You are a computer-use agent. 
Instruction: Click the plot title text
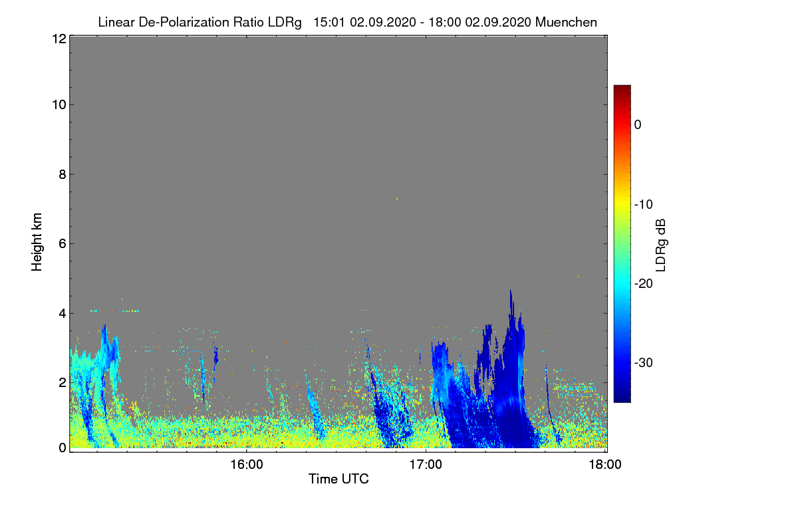tap(347, 22)
